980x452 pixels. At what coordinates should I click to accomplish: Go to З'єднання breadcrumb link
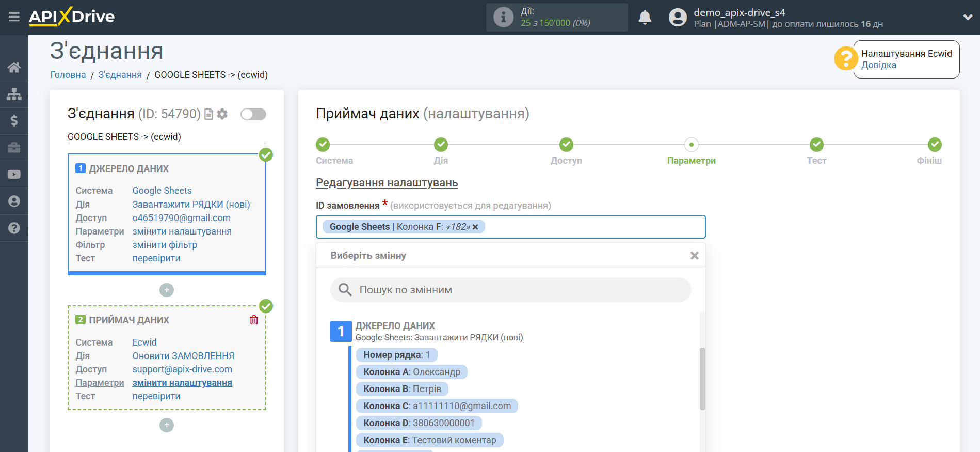coord(120,75)
